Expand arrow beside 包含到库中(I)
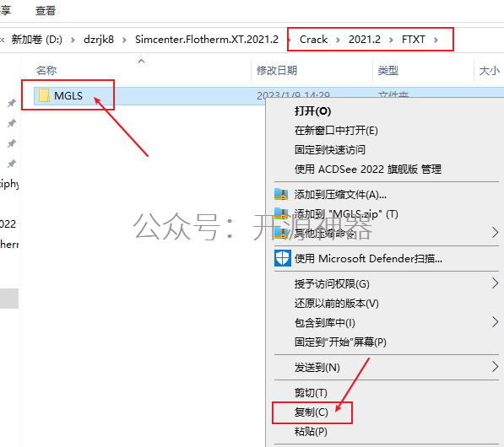The height and width of the screenshot is (447, 504). pyautogui.click(x=496, y=322)
